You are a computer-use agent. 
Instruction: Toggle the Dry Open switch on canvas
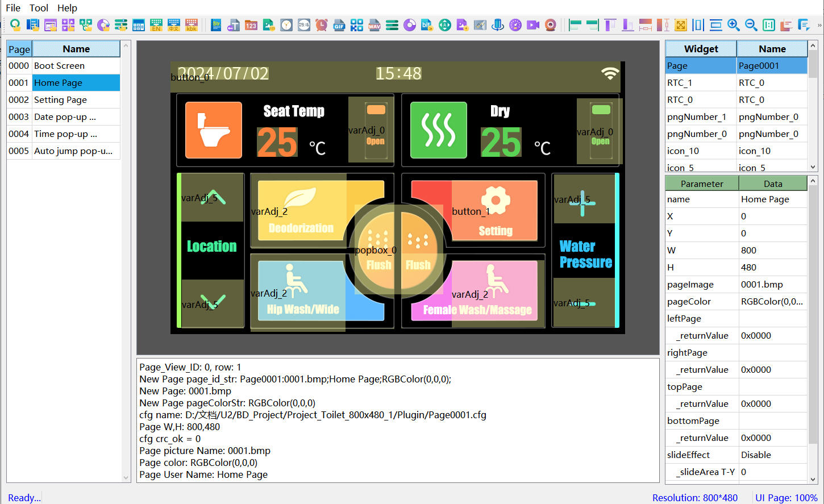pos(601,131)
